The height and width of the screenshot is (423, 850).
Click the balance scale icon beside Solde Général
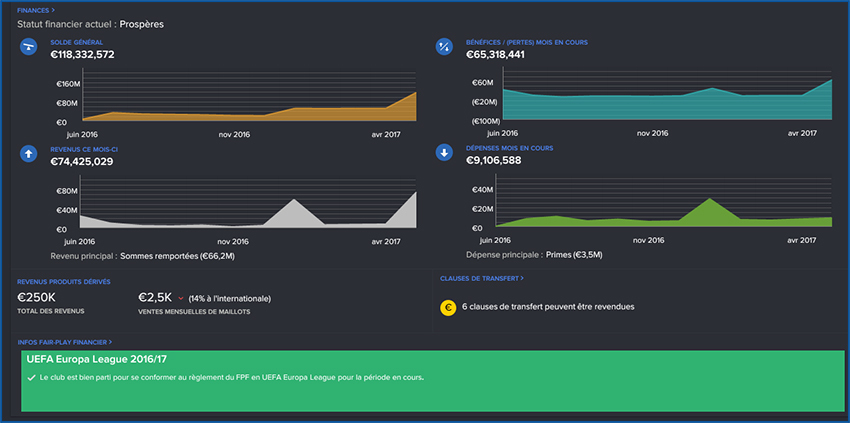coord(30,47)
